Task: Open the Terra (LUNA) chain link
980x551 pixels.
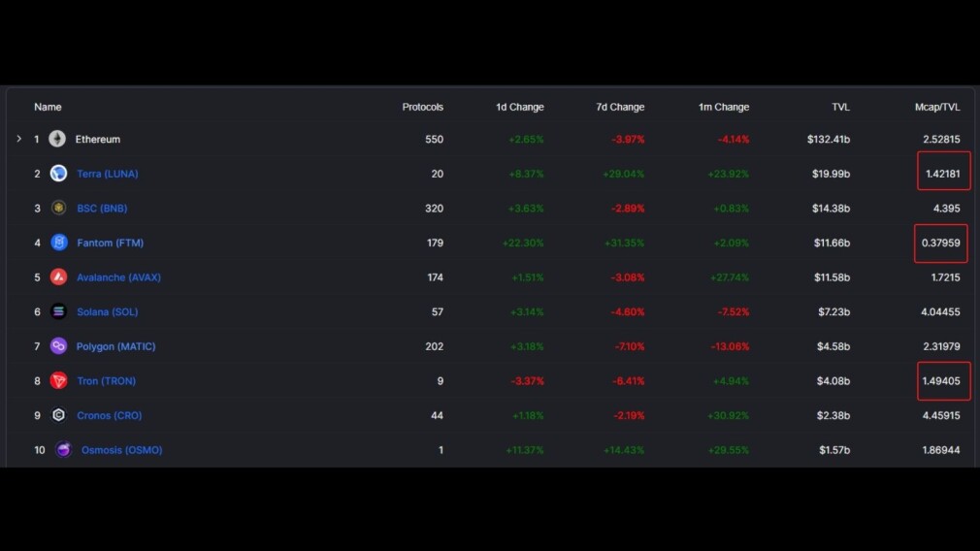Action: (x=108, y=174)
